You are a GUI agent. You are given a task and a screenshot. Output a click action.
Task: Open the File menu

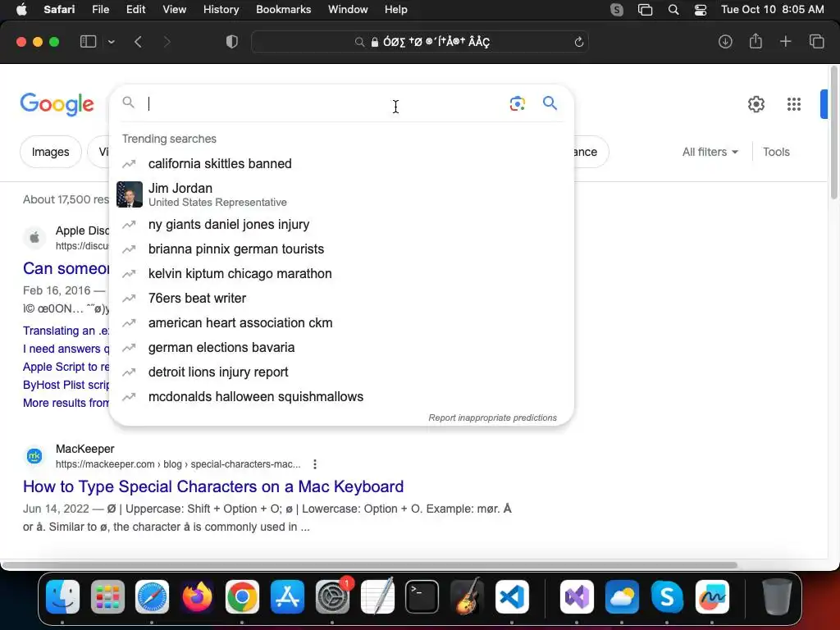click(100, 9)
